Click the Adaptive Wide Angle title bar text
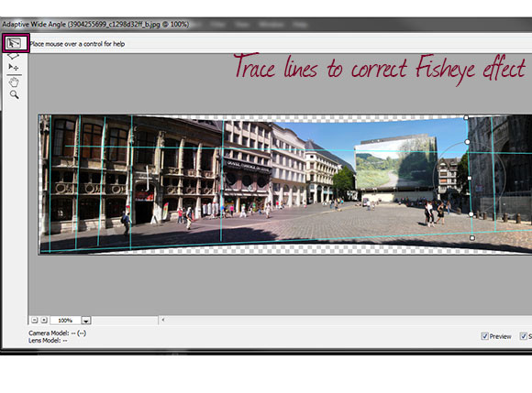Viewport: 532px width, 393px height. pyautogui.click(x=95, y=25)
